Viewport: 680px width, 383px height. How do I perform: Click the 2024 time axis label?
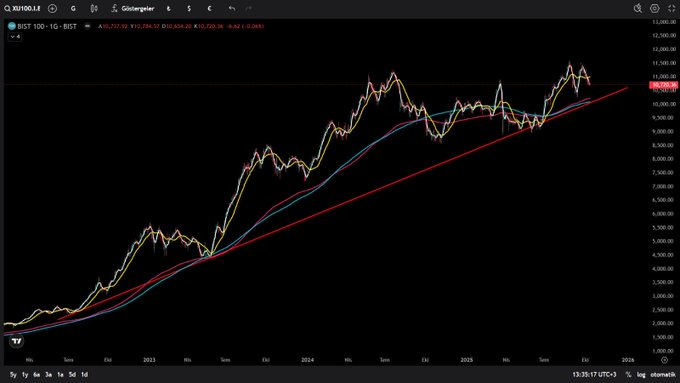[x=307, y=360]
